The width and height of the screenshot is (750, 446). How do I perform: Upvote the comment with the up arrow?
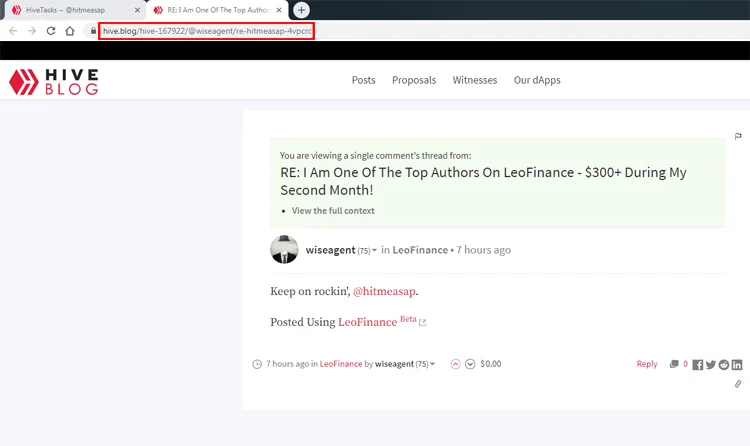(455, 364)
